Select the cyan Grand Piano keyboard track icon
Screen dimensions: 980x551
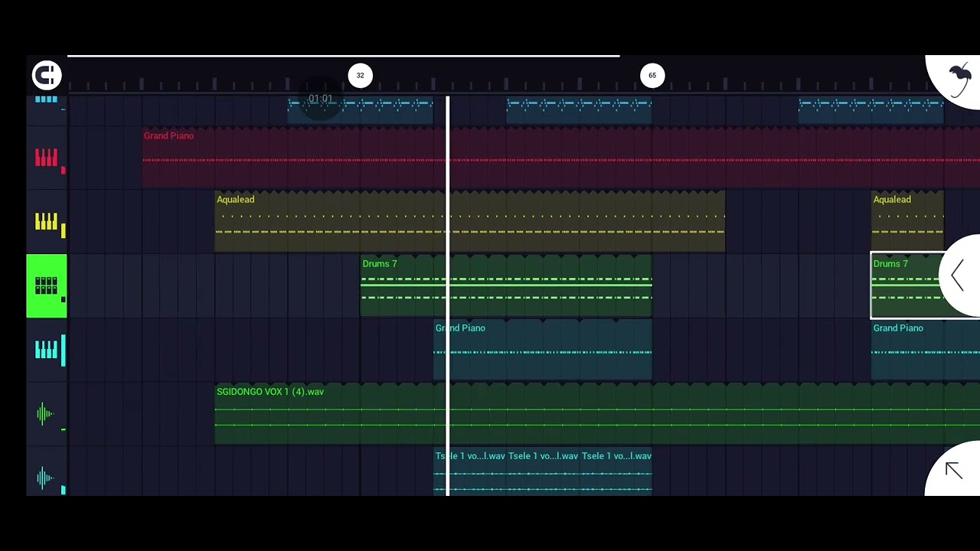[x=46, y=350]
